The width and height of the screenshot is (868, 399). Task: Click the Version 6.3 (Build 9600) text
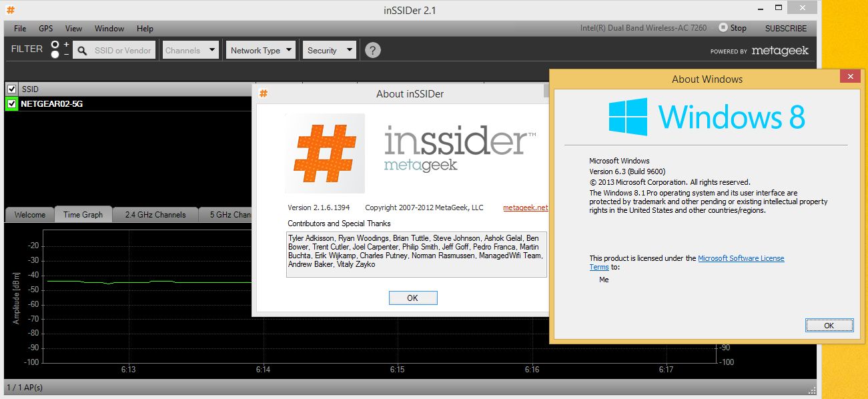(x=627, y=171)
